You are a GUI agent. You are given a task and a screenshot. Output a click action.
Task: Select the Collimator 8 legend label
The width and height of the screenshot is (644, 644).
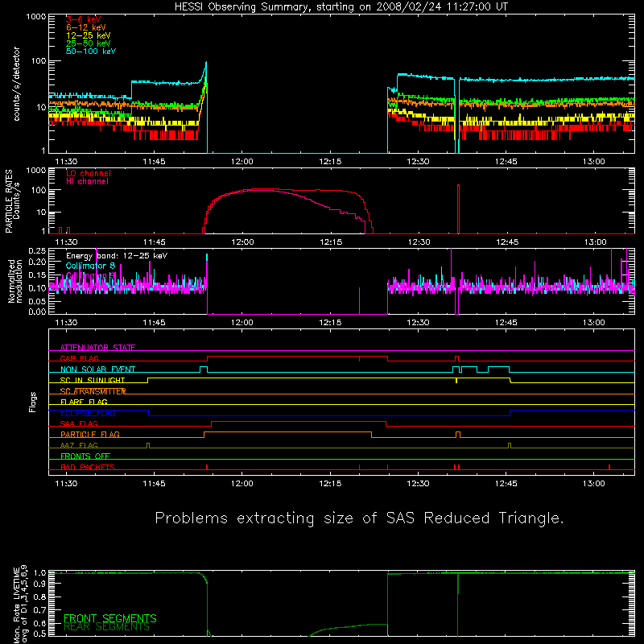(x=90, y=266)
